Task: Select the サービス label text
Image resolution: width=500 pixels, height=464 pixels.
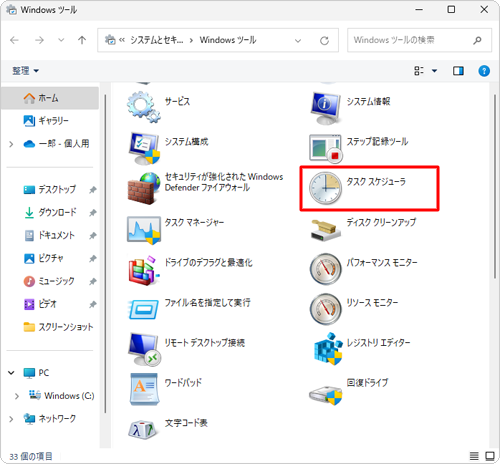Action: click(x=177, y=101)
